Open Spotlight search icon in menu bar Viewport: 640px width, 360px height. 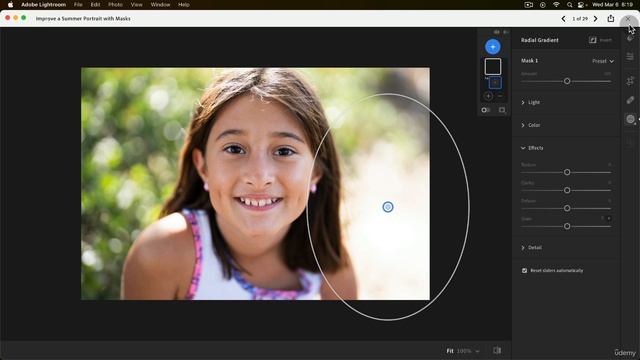(569, 5)
